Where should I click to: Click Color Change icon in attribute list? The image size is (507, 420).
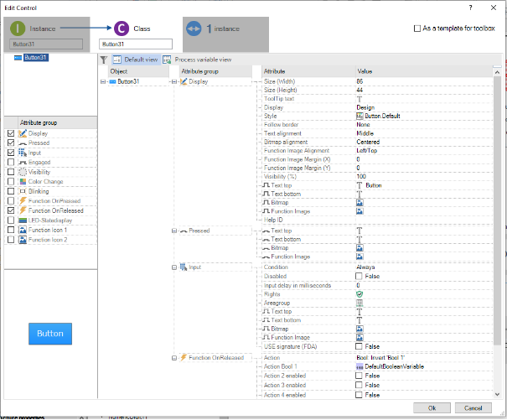[x=23, y=182]
